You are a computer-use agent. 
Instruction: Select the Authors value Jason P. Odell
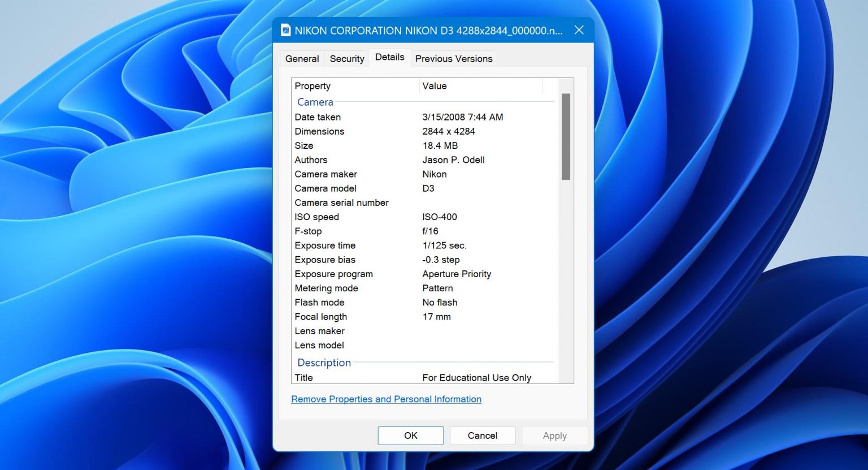tap(453, 160)
